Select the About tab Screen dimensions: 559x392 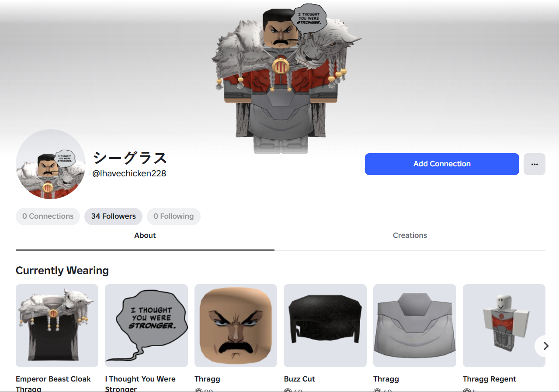[x=145, y=236]
